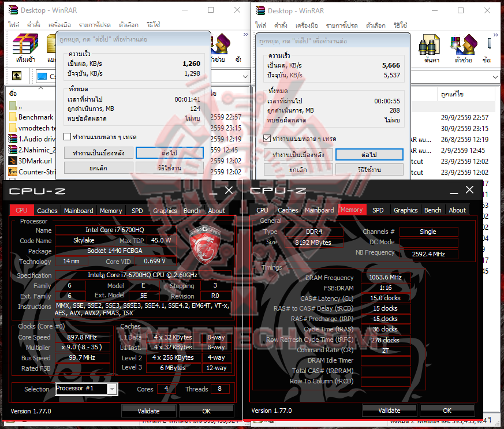Switch to Caches tab in left CPU-Z

(47, 211)
